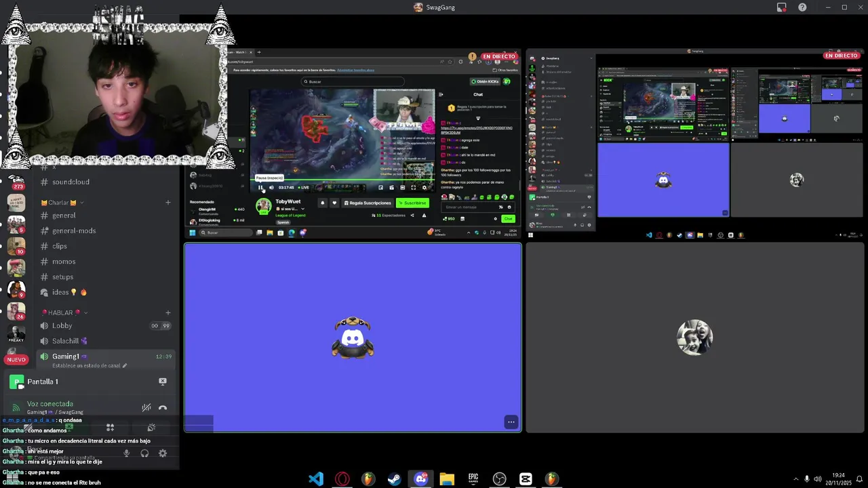Screen dimensions: 868x488
Task: Open more options on the blue stream tile
Action: click(x=511, y=422)
